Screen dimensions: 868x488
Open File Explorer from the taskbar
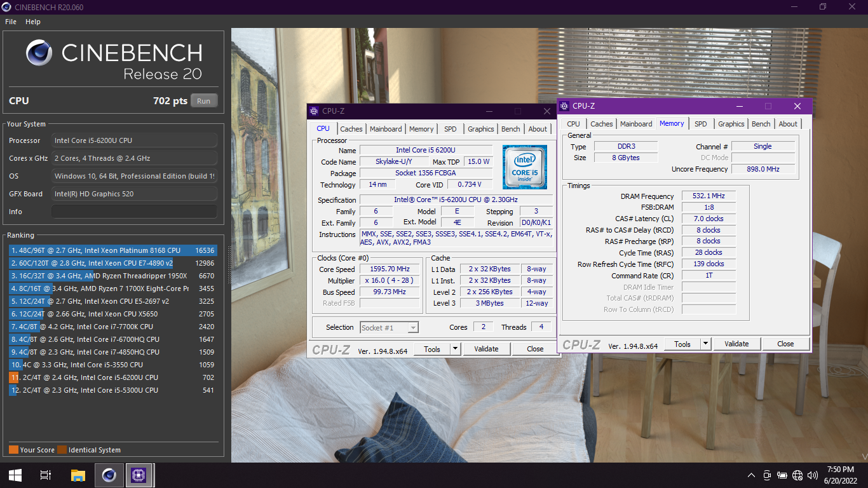pos(78,475)
